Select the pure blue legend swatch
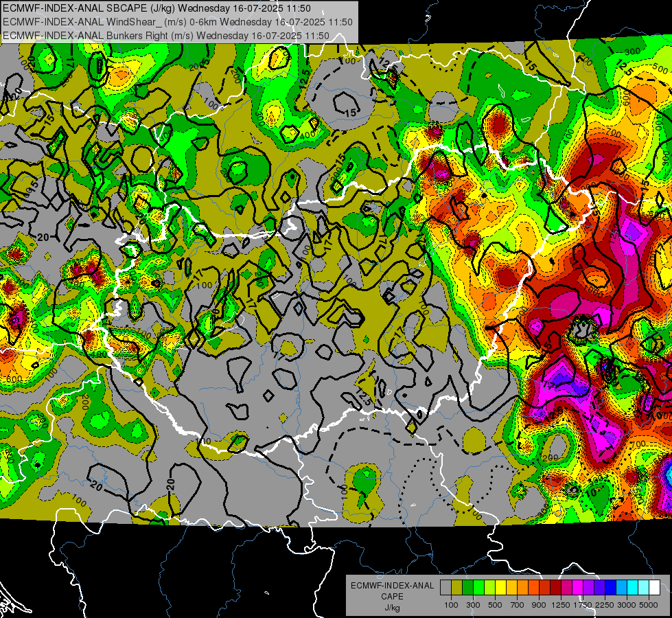Screen dimensions: 672x618 tap(611, 587)
